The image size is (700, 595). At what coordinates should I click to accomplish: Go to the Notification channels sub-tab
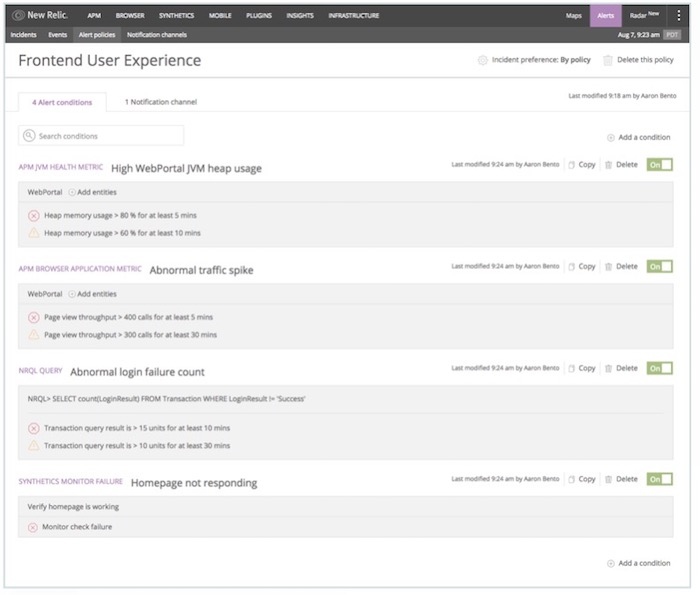[157, 35]
